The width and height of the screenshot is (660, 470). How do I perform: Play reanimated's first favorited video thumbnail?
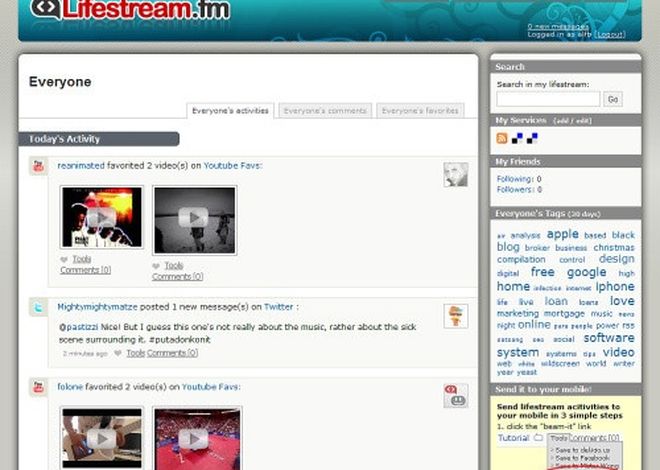[101, 217]
